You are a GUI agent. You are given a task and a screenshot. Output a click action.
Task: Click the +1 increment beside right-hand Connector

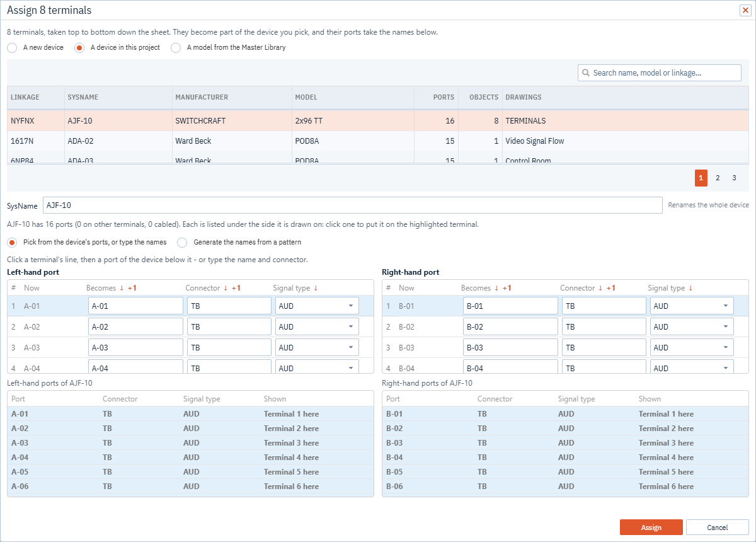(x=611, y=288)
